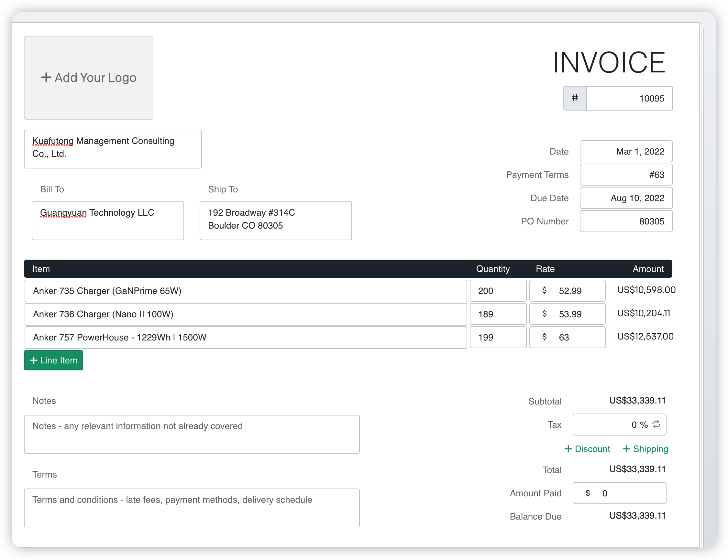This screenshot has height=560, width=728.
Task: Click quantity 200 field
Action: click(498, 291)
